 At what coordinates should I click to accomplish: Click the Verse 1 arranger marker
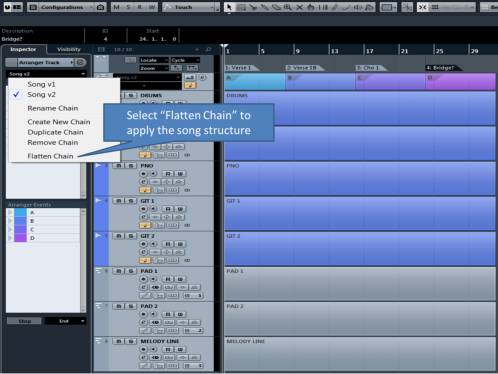point(242,68)
